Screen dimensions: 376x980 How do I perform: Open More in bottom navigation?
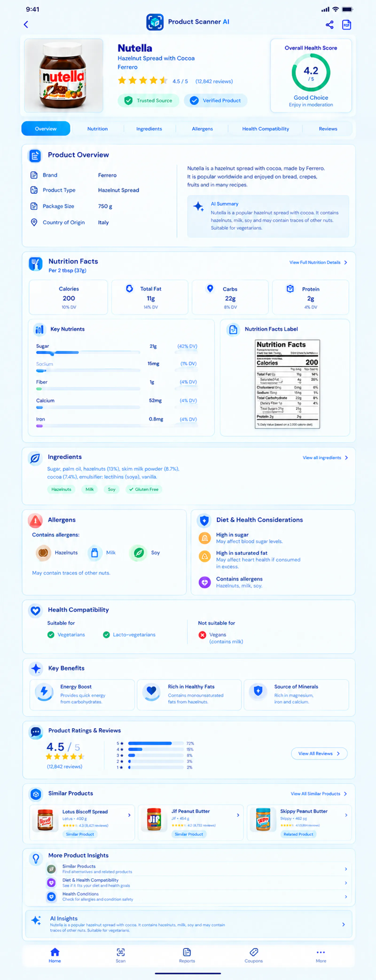point(321,955)
